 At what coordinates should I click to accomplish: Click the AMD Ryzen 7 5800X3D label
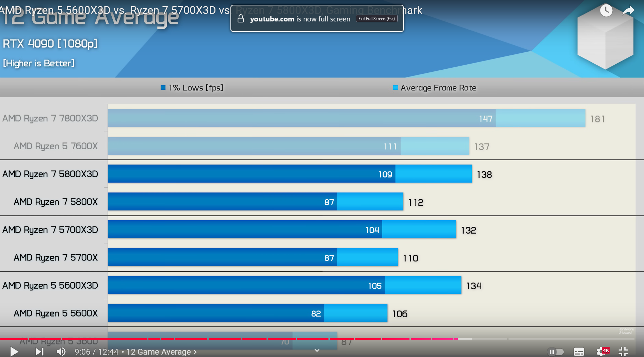point(50,174)
